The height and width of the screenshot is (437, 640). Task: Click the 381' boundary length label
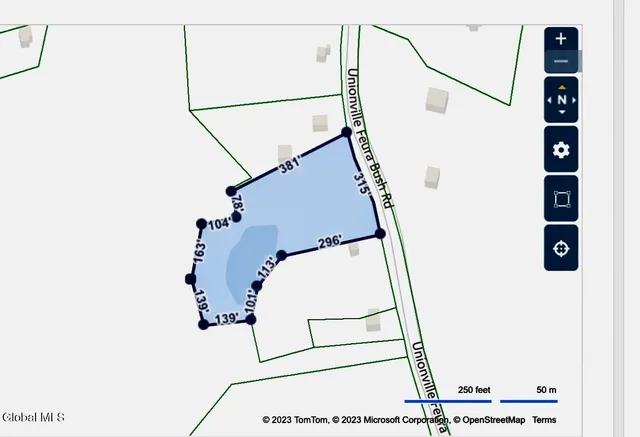(x=289, y=168)
